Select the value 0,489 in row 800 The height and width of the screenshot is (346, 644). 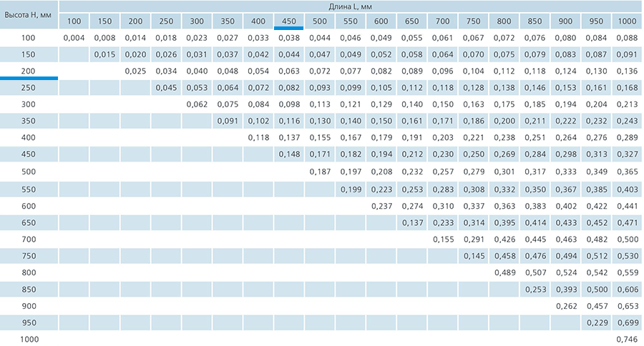click(504, 272)
